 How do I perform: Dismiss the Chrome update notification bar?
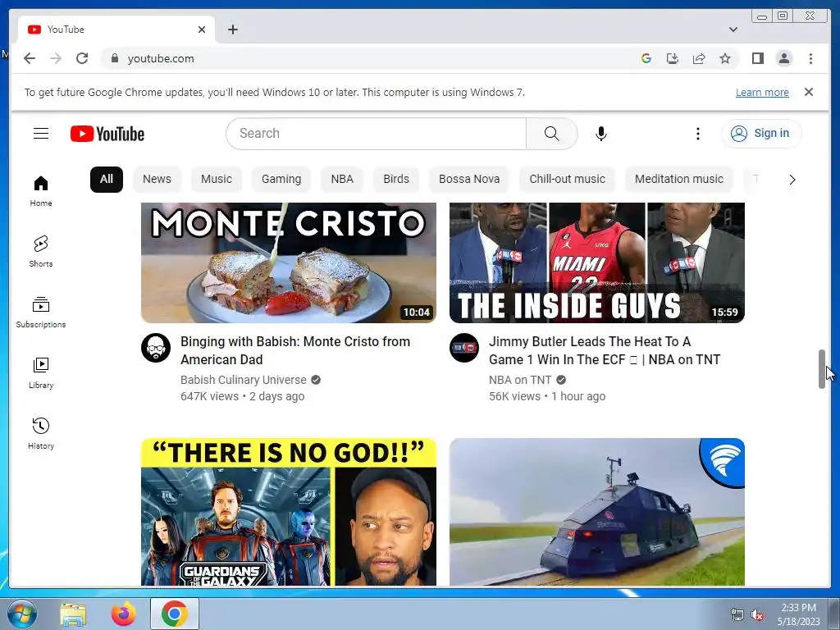(809, 92)
